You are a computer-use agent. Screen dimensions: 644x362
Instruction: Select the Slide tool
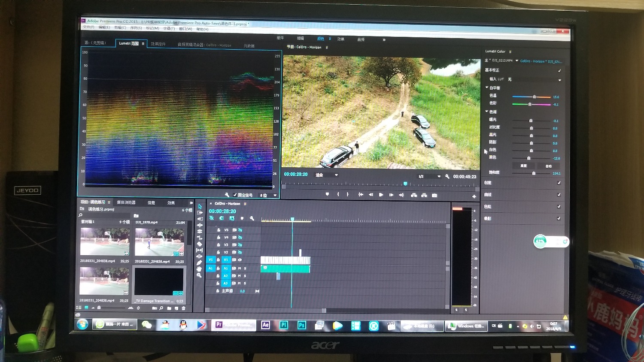pyautogui.click(x=200, y=256)
